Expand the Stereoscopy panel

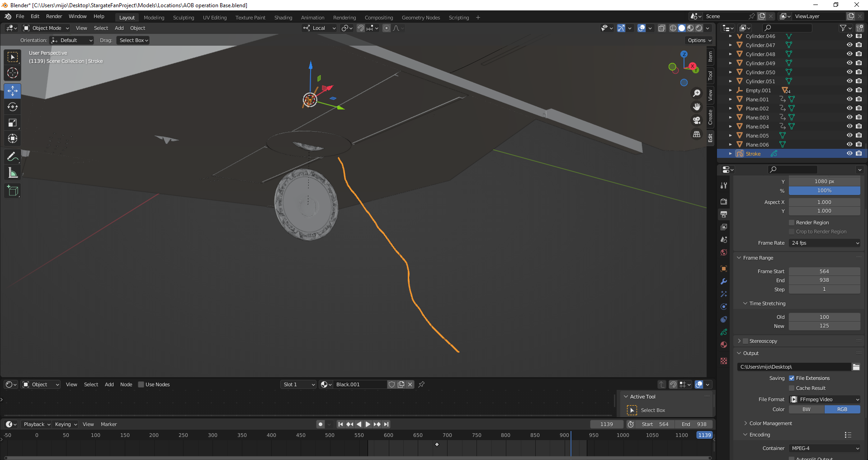(740, 341)
